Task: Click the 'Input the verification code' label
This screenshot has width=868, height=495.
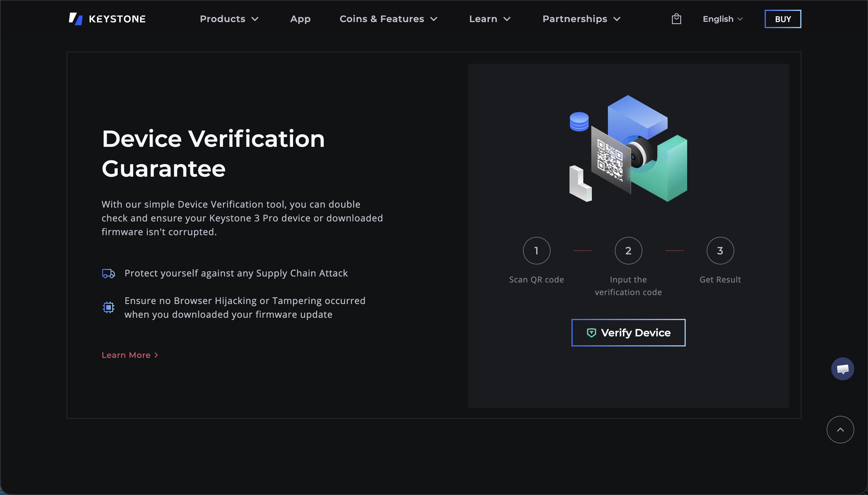Action: click(x=628, y=286)
